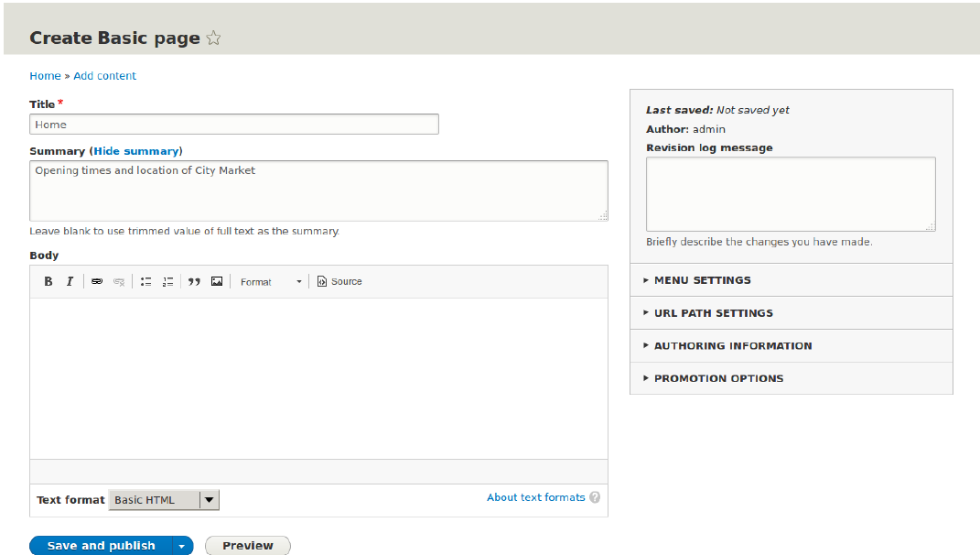Insert a bulleted list

coord(145,282)
